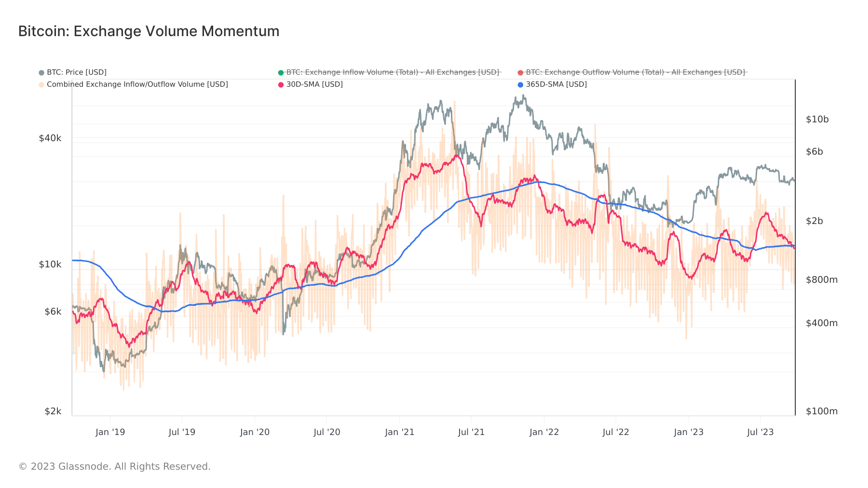Click the $40k left axis label
Screen dimensions: 868x488
click(x=50, y=138)
